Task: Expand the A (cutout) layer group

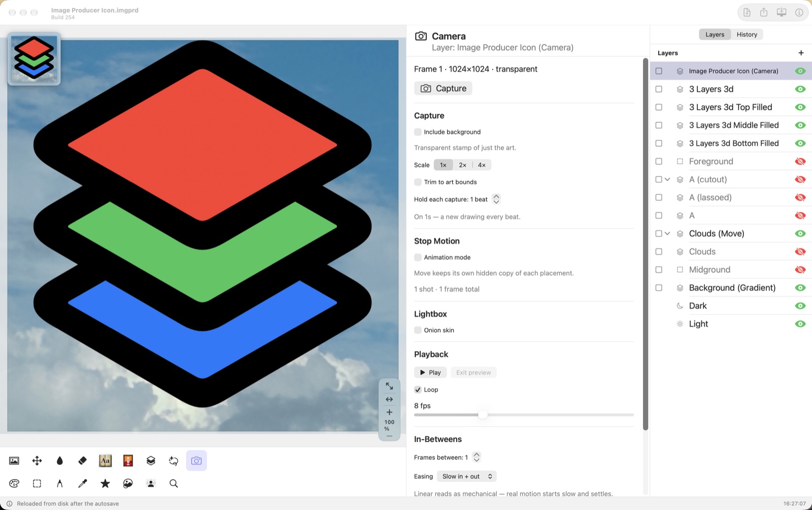Action: [667, 179]
